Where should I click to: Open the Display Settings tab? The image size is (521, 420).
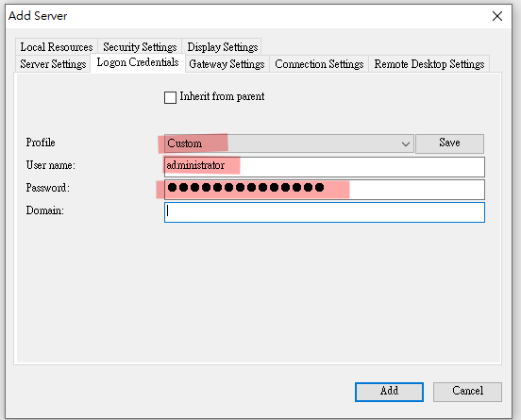[x=223, y=47]
